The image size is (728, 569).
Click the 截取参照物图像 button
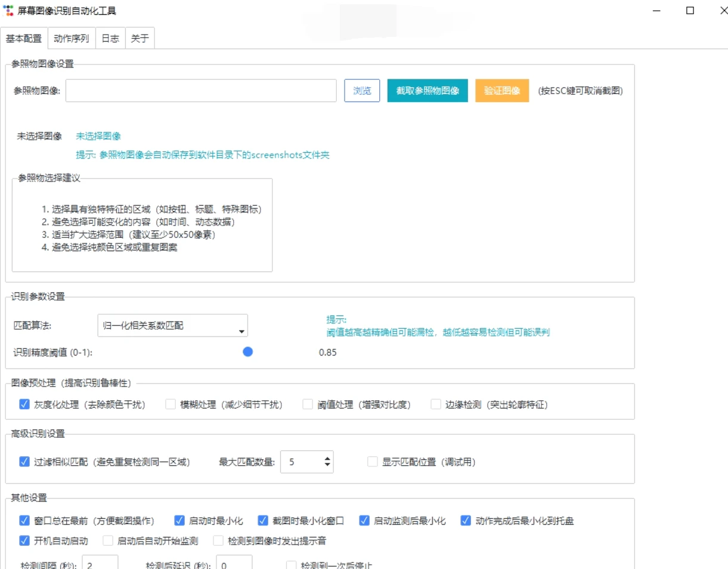427,91
